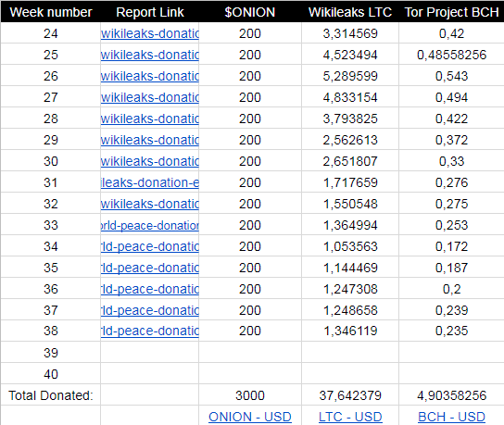
Task: Click the LTC - USD link
Action: coord(350,417)
